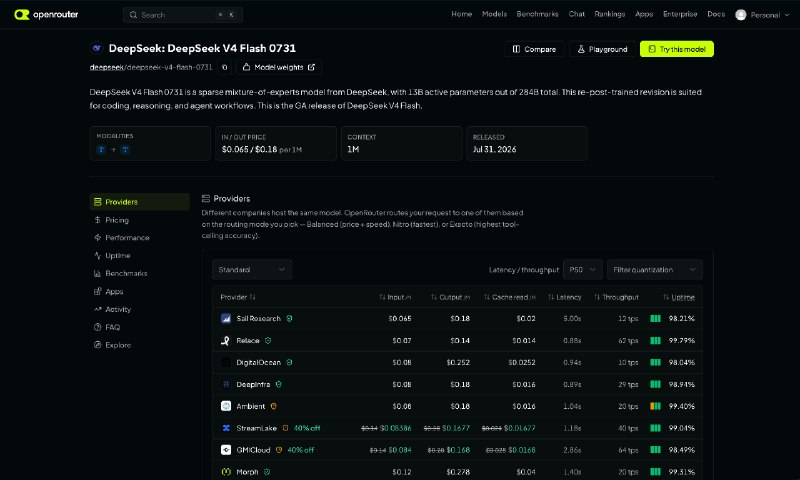The height and width of the screenshot is (480, 800).
Task: Click the GMICloud 40% off label
Action: tap(301, 450)
